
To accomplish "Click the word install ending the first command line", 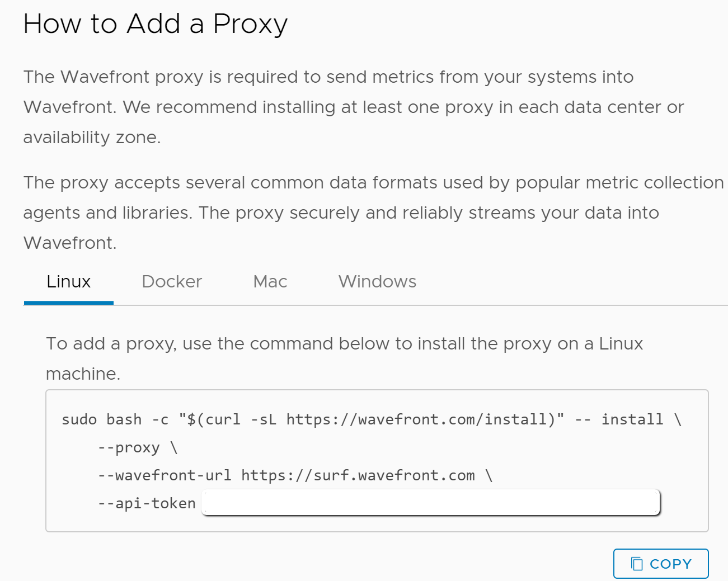I will (632, 419).
